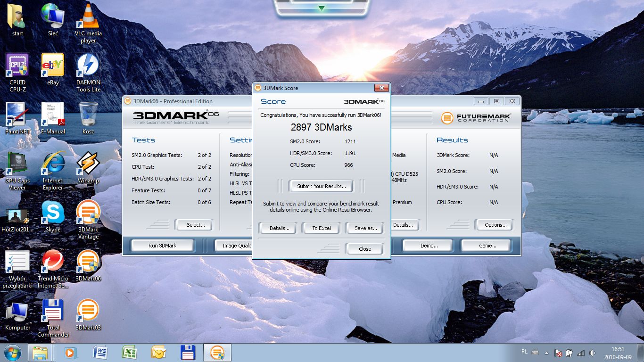Click the network signal tray icon
Viewport: 644px width, 362px height.
point(581,353)
